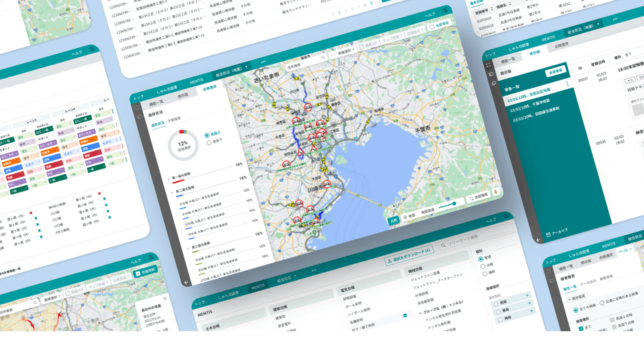Open user icon in bottom MEMTIS window
This screenshot has width=644, height=351.
(x=506, y=215)
